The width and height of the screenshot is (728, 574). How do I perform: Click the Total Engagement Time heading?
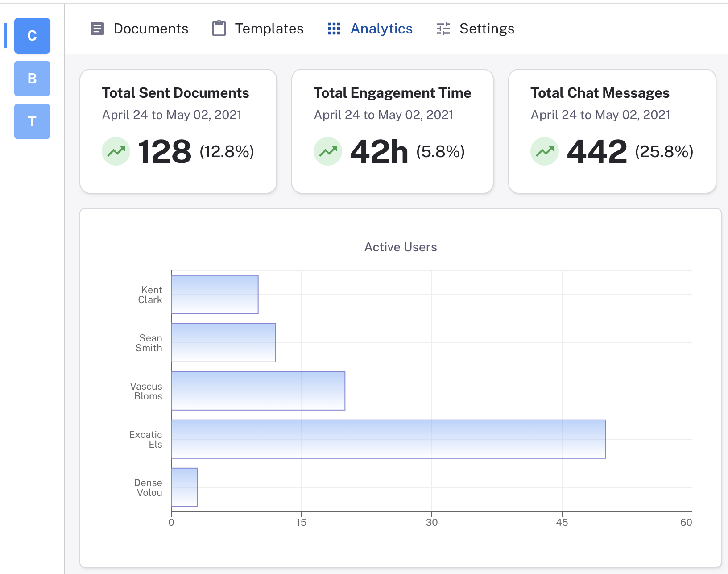(393, 93)
